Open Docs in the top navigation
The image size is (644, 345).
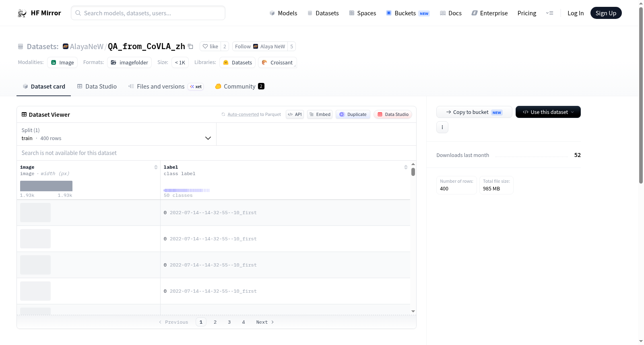pyautogui.click(x=451, y=13)
